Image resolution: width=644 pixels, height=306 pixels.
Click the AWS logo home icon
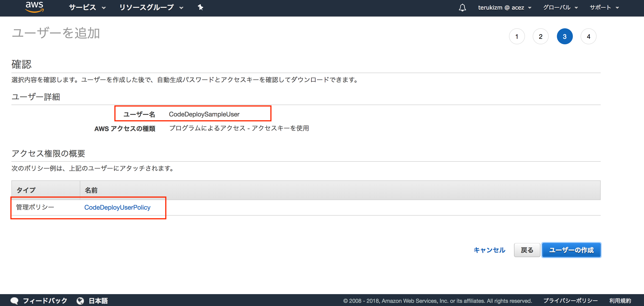point(34,7)
